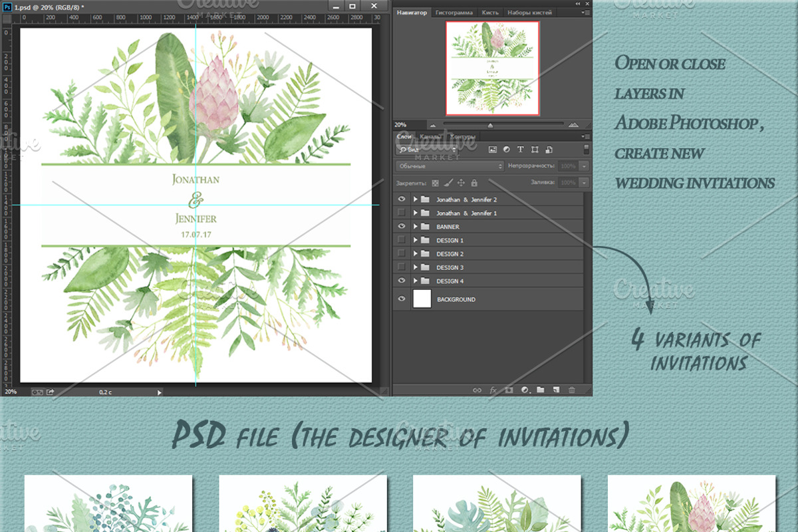Expand the DESIGN 4 group

coord(416,281)
